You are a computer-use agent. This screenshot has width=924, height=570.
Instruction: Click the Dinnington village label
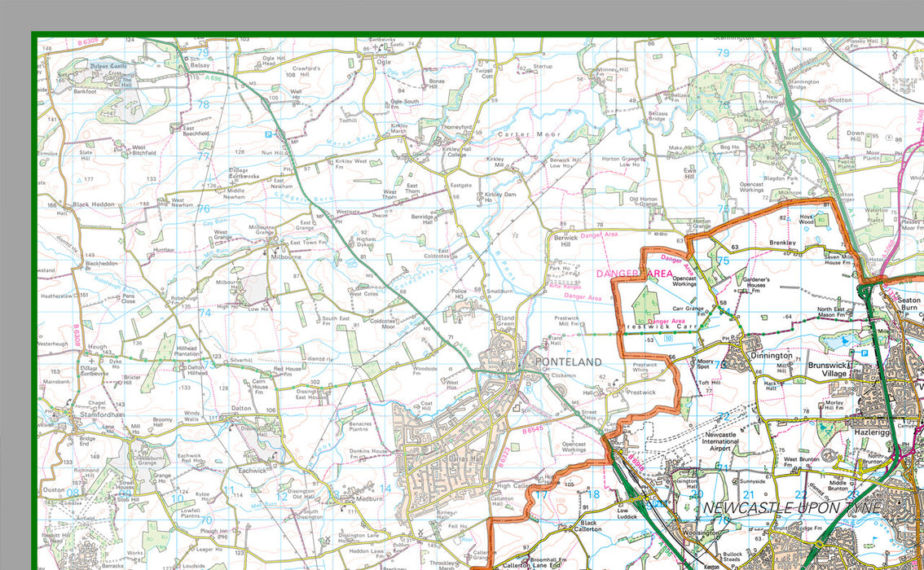point(771,356)
